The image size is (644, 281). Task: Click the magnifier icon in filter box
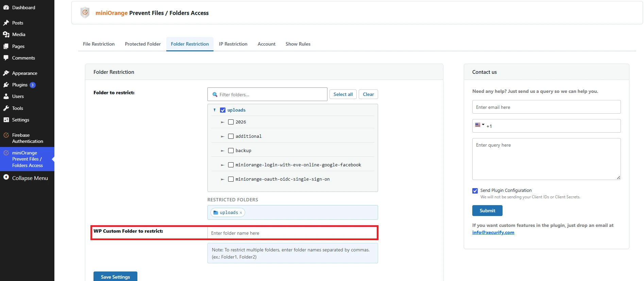point(215,95)
